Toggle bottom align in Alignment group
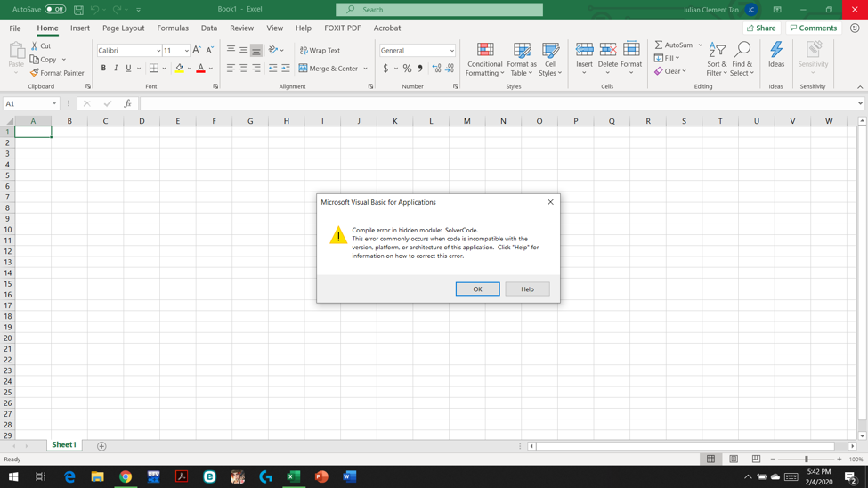The height and width of the screenshot is (488, 868). [256, 51]
